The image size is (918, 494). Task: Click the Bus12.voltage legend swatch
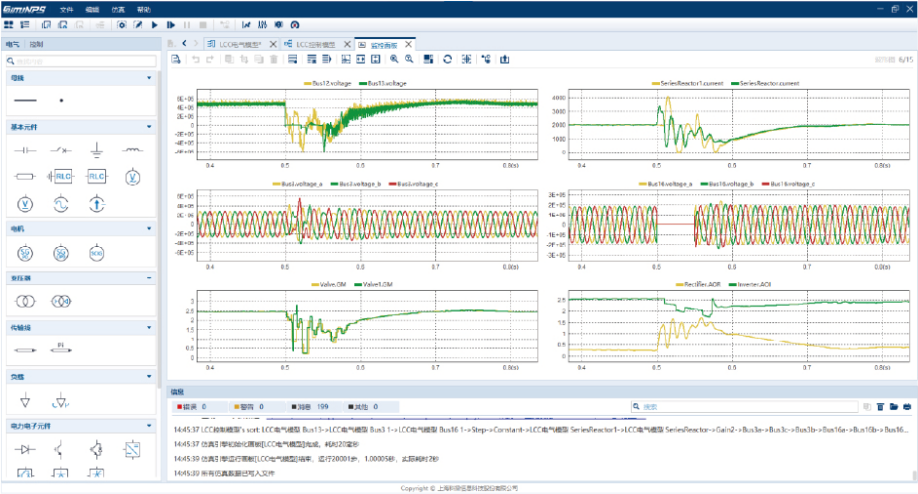pyautogui.click(x=307, y=83)
